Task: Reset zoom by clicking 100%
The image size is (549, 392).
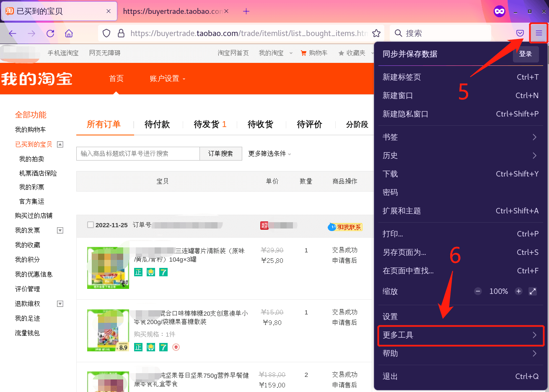Action: pos(499,291)
